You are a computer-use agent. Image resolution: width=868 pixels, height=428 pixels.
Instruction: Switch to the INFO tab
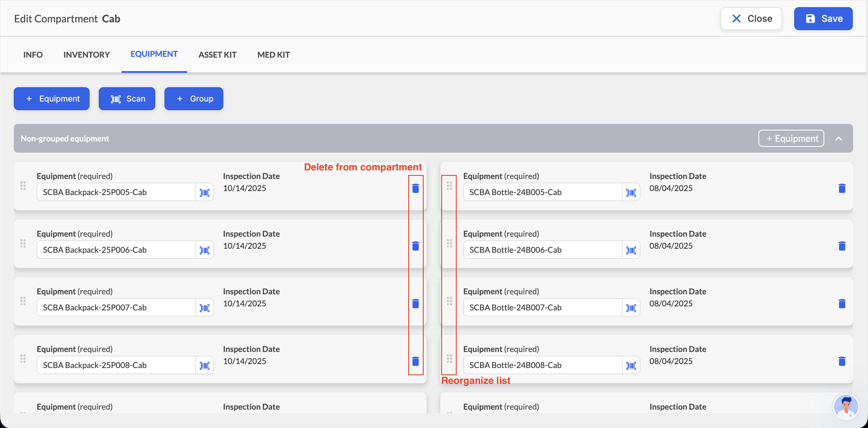(x=33, y=55)
